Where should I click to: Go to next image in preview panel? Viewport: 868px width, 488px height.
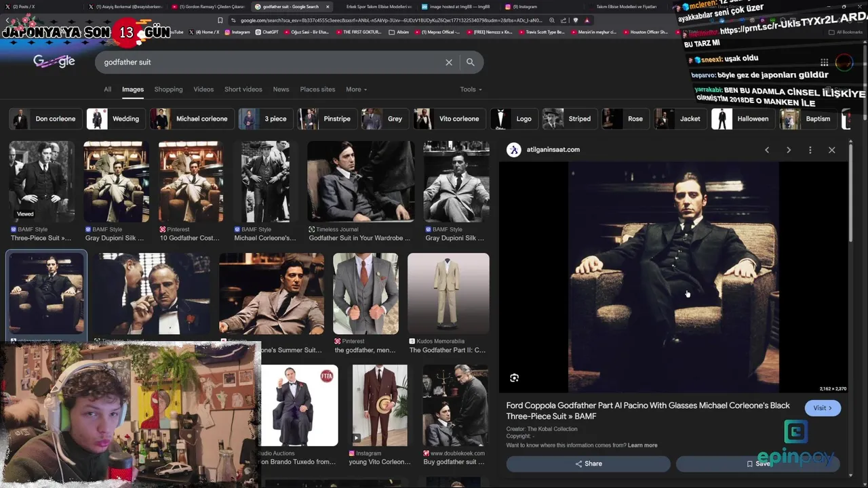pos(789,150)
